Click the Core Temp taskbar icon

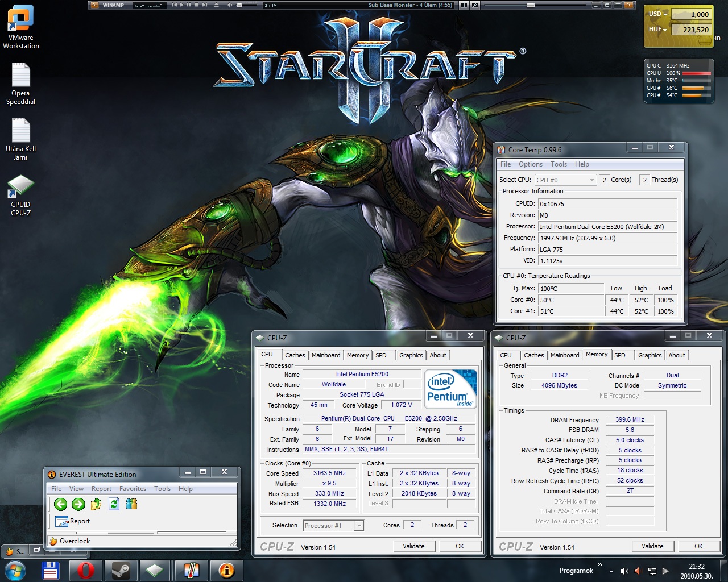(191, 570)
